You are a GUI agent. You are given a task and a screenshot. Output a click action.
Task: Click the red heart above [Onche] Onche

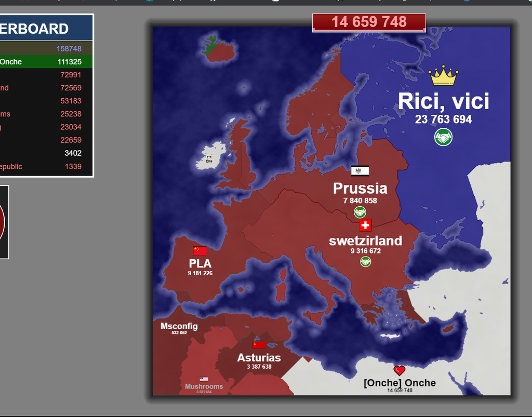399,370
